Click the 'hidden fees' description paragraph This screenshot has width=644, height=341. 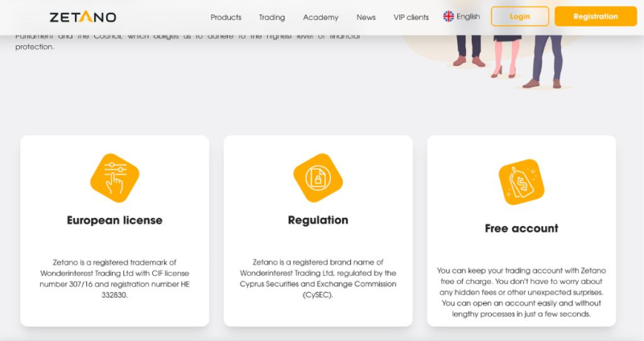click(x=521, y=292)
